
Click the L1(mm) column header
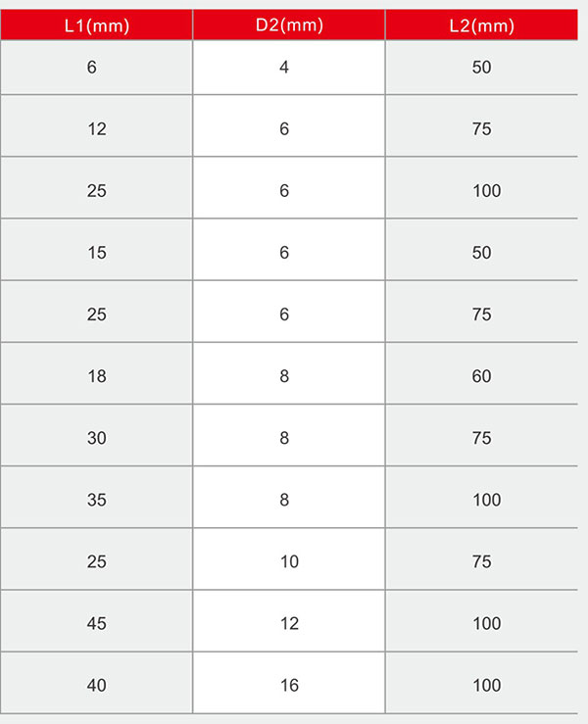tap(97, 24)
